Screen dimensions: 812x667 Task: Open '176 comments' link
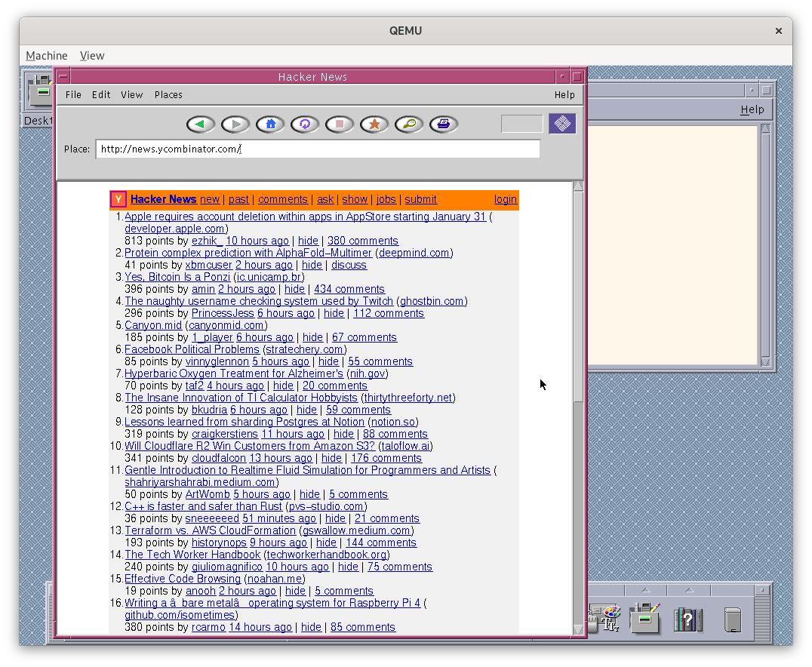pos(386,458)
